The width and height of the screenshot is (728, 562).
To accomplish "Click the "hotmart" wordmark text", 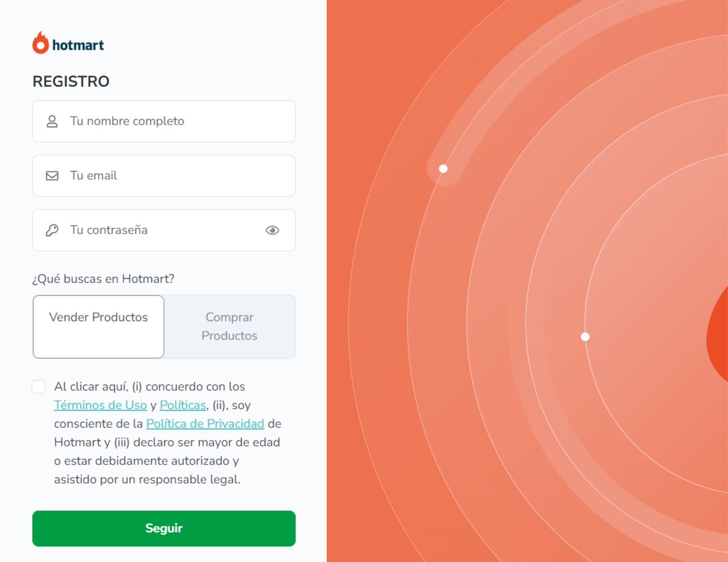I will [x=78, y=45].
